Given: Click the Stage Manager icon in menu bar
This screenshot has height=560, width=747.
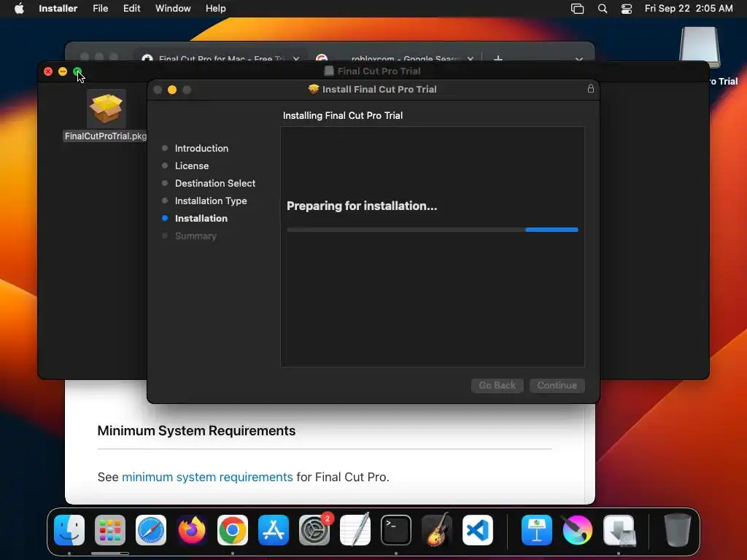Looking at the screenshot, I should click(x=577, y=9).
